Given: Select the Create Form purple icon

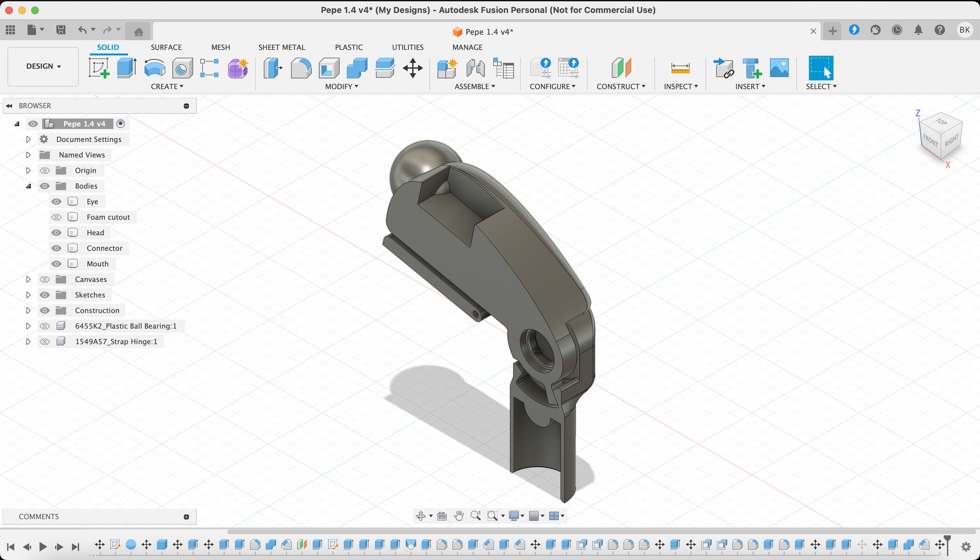Looking at the screenshot, I should coord(237,67).
